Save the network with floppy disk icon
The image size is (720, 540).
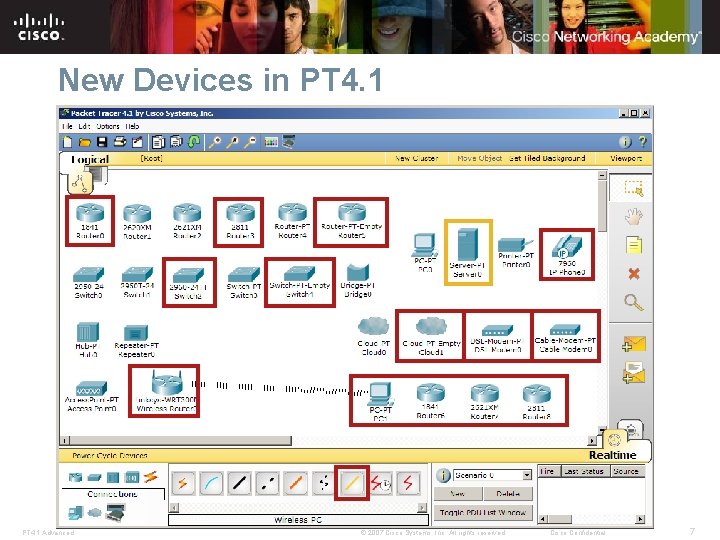coord(102,142)
